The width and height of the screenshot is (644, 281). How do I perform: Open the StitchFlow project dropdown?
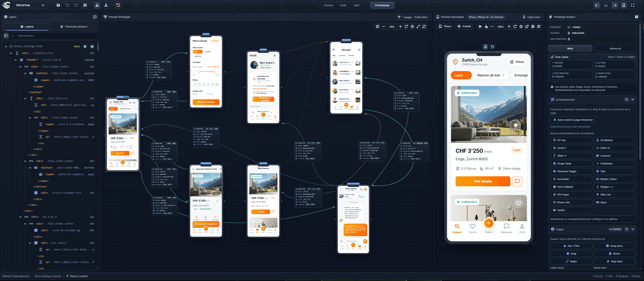30,5
